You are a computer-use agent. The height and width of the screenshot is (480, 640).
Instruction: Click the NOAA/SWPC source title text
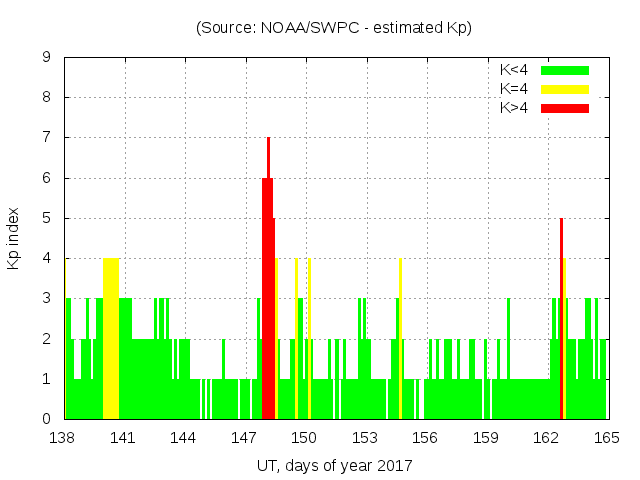334,28
